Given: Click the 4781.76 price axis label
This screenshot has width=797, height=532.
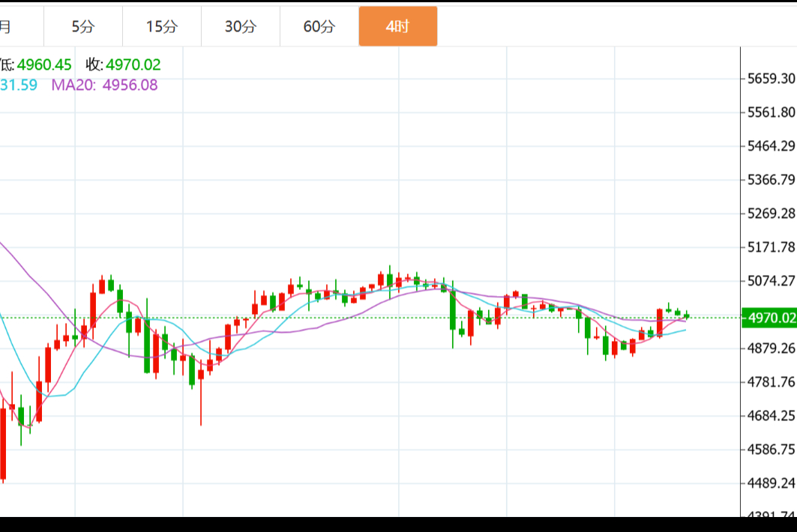Looking at the screenshot, I should pyautogui.click(x=771, y=382).
